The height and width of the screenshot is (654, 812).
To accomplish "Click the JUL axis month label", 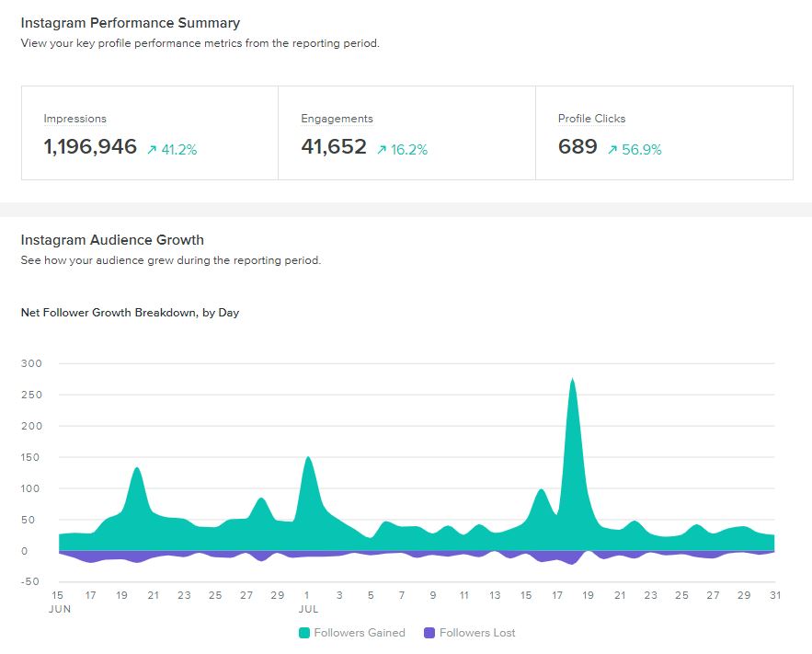I will pos(308,610).
